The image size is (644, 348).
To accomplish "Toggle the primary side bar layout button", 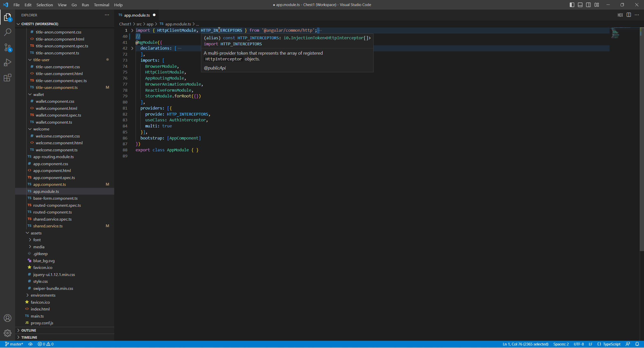I will [572, 5].
